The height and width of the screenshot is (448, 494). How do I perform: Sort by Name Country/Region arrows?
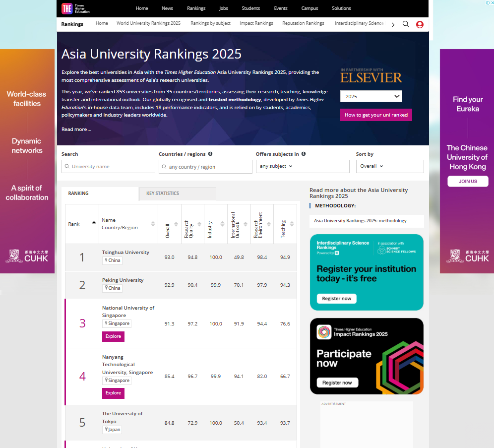click(x=153, y=224)
